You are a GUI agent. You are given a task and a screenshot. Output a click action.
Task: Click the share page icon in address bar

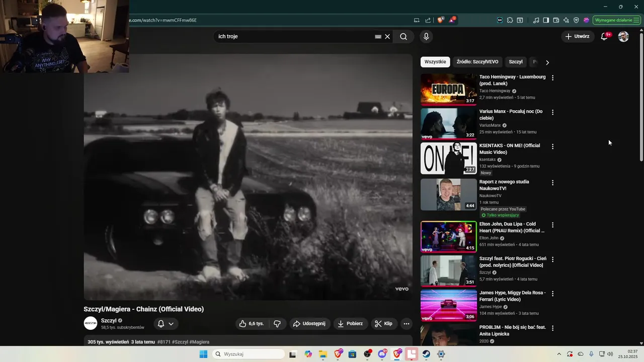click(428, 20)
